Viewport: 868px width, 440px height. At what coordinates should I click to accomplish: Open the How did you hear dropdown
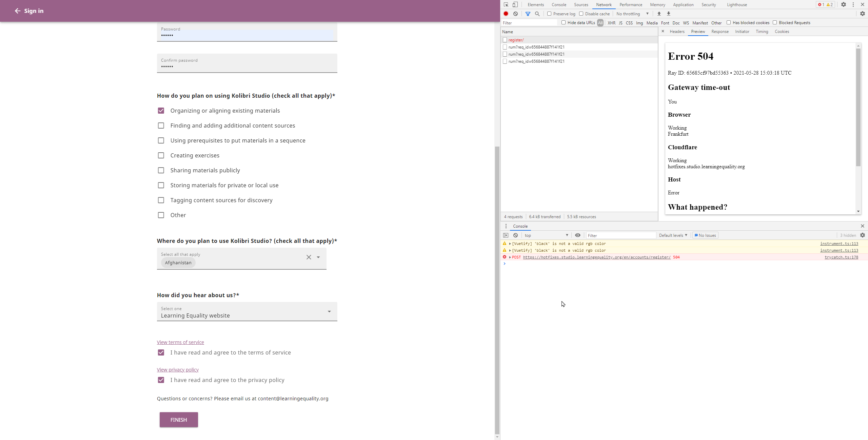[247, 311]
